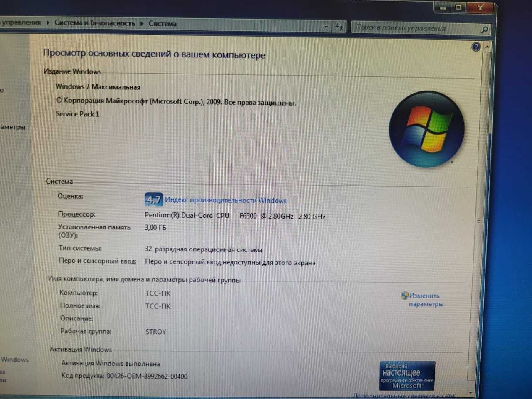This screenshot has height=399, width=532.
Task: Click the refresh button near address bar
Action: pyautogui.click(x=339, y=27)
